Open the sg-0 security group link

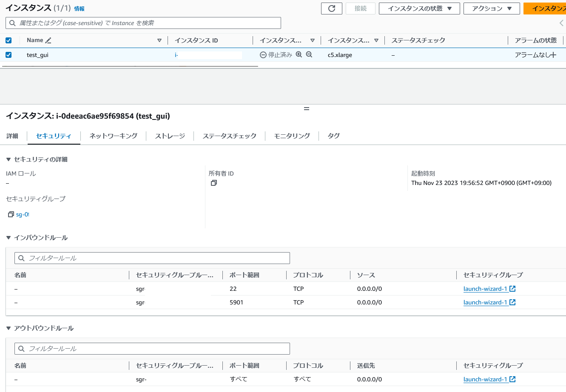click(x=23, y=214)
